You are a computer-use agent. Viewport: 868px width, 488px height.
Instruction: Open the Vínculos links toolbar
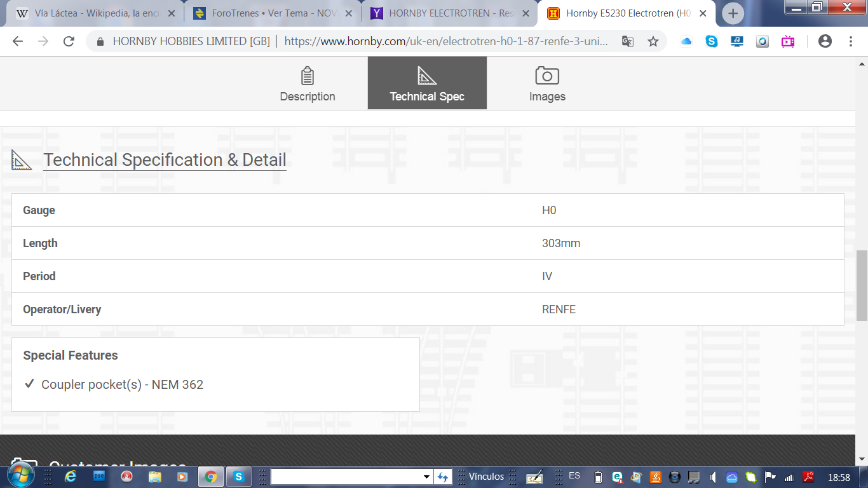[x=486, y=477]
